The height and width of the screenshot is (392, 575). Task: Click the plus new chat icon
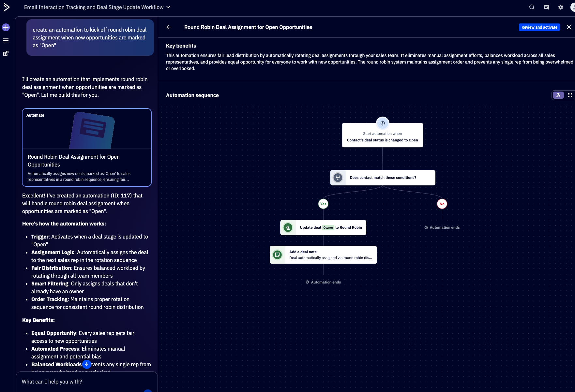pos(6,27)
